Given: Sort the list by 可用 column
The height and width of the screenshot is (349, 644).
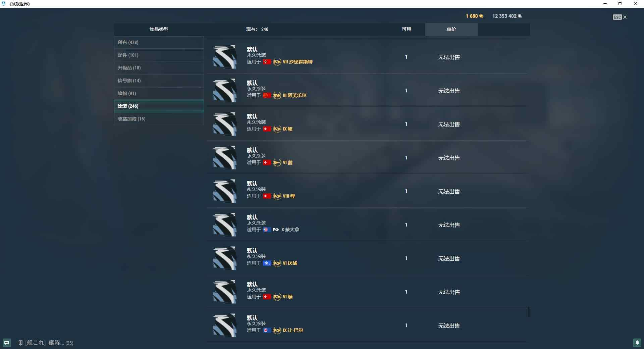Looking at the screenshot, I should (407, 29).
